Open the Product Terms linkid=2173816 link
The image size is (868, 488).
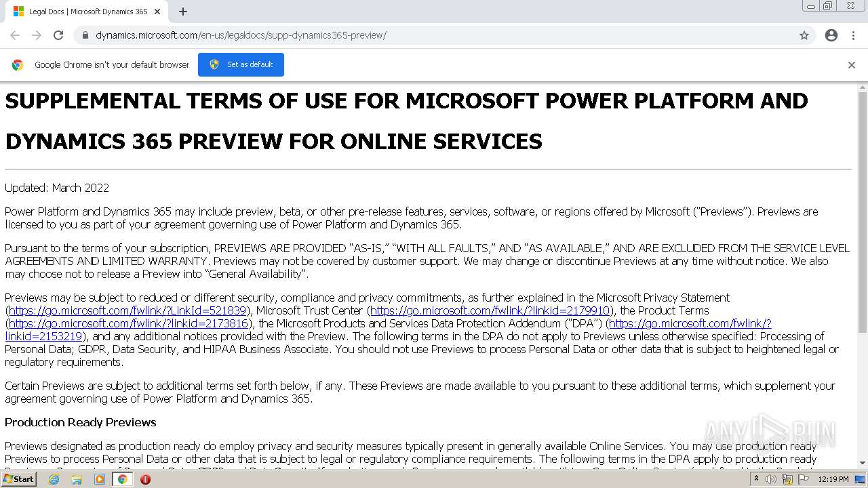[129, 323]
